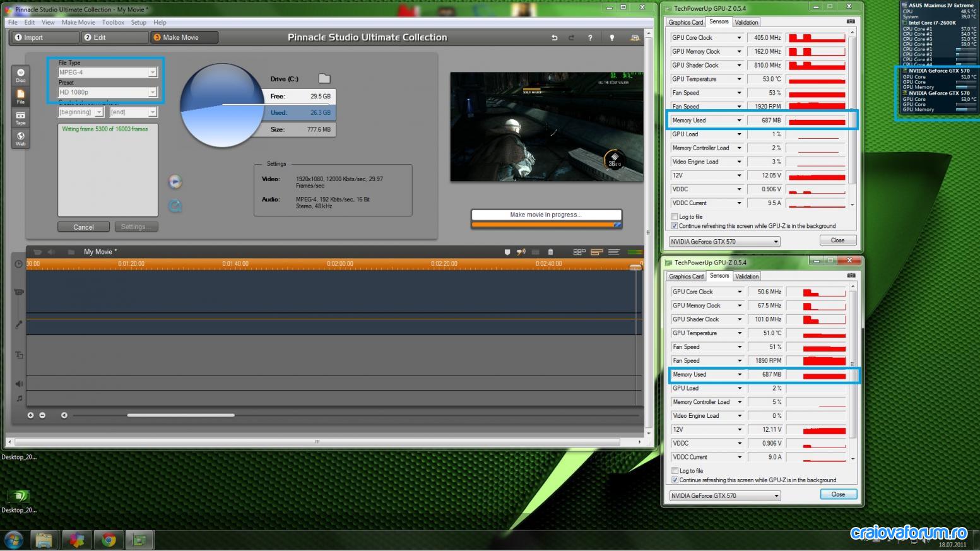Click the 0:02:00.00 mark on timeline ruler
Image resolution: width=980 pixels, height=551 pixels.
coord(340,264)
